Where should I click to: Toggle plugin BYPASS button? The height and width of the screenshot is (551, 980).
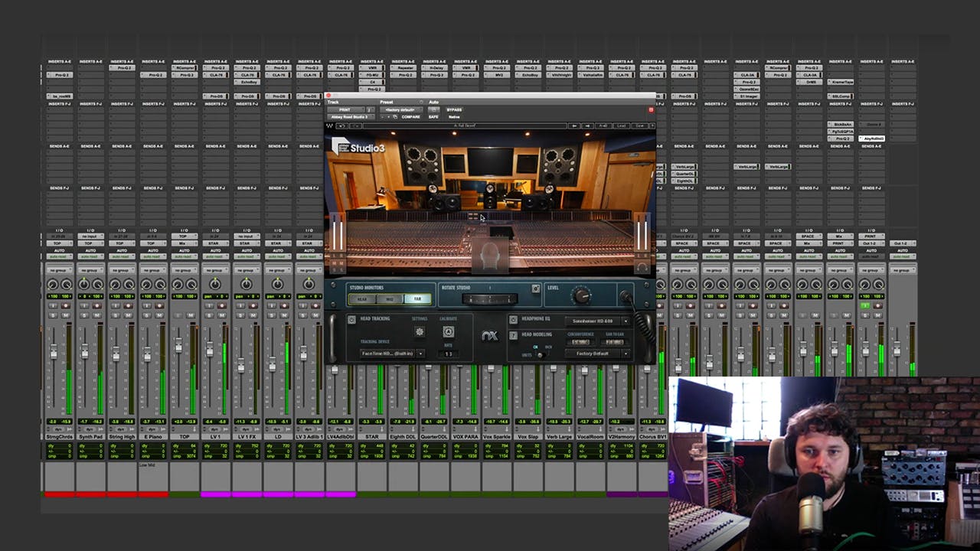[454, 110]
